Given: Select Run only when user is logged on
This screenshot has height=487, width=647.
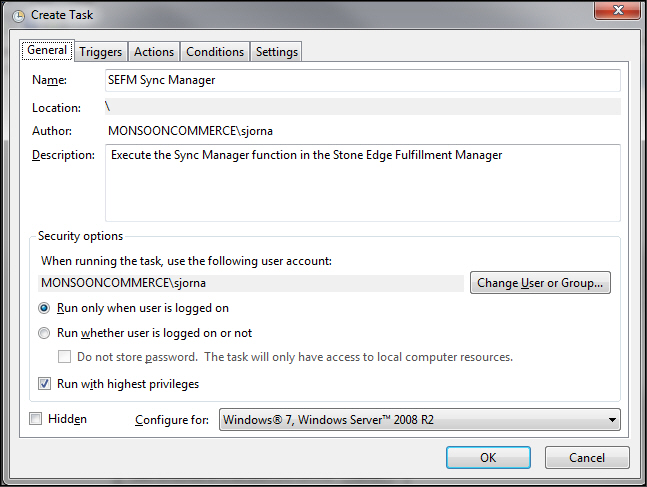Looking at the screenshot, I should coord(44,308).
